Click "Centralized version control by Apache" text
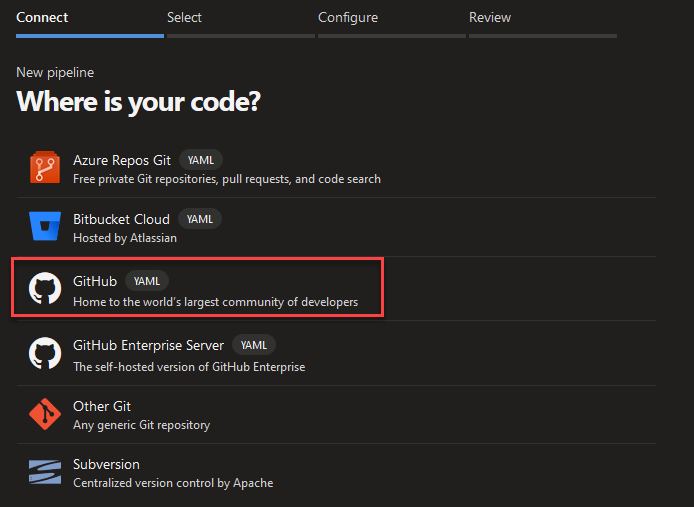Image resolution: width=694 pixels, height=507 pixels. pyautogui.click(x=173, y=483)
